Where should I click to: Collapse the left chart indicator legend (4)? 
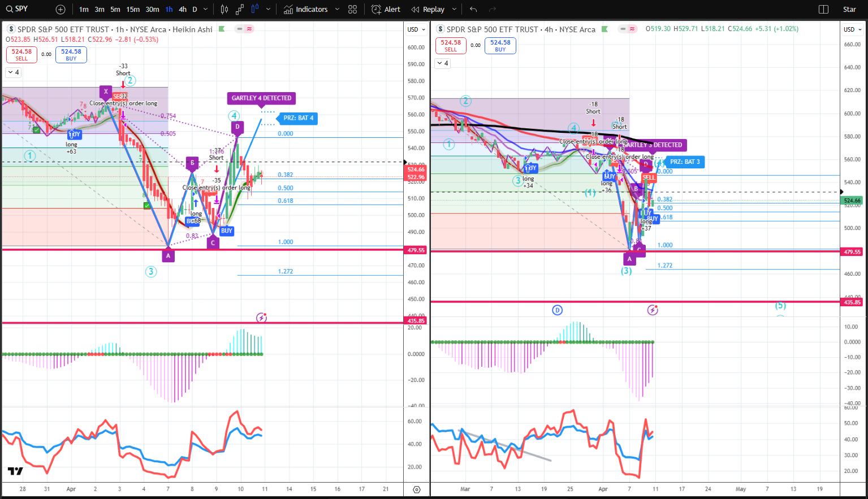click(13, 72)
